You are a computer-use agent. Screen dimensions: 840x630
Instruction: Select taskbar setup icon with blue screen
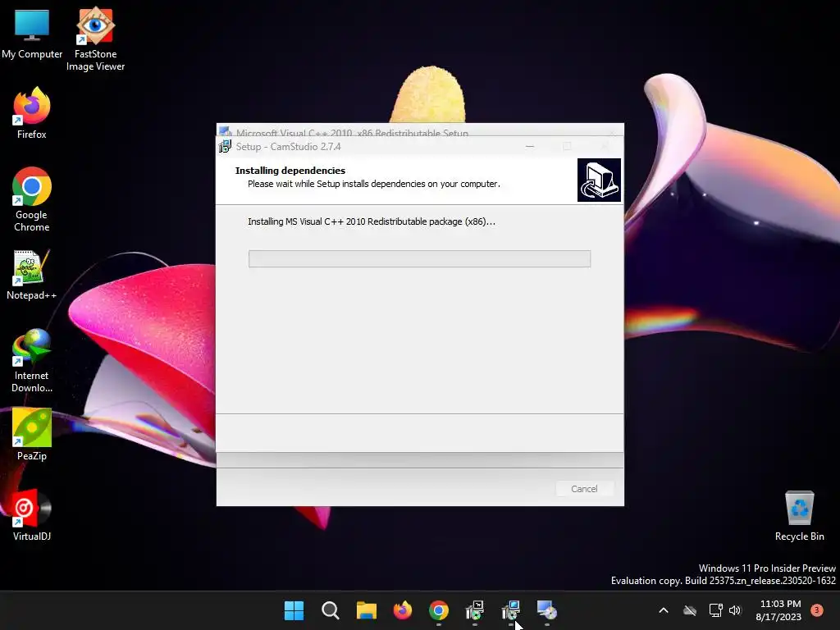511,610
